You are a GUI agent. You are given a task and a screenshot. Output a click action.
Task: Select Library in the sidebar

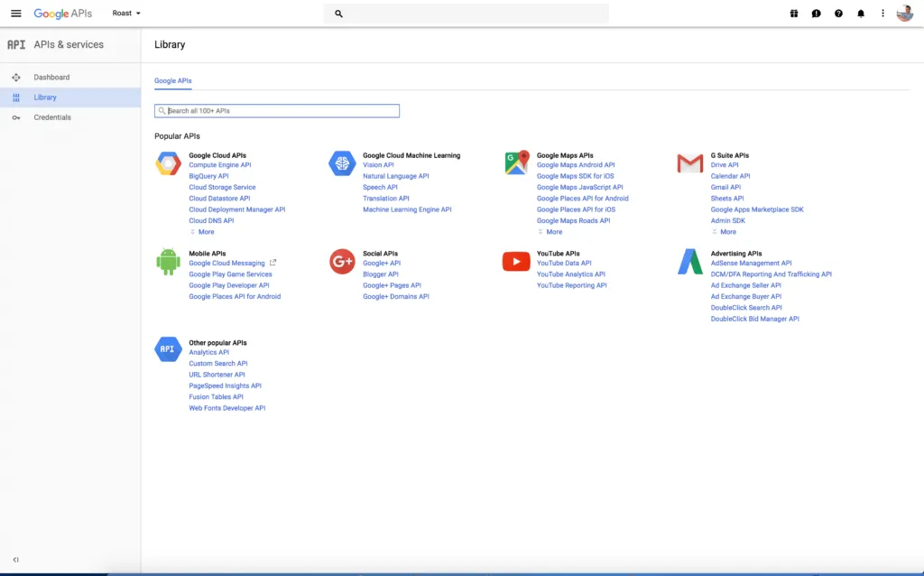pos(70,98)
